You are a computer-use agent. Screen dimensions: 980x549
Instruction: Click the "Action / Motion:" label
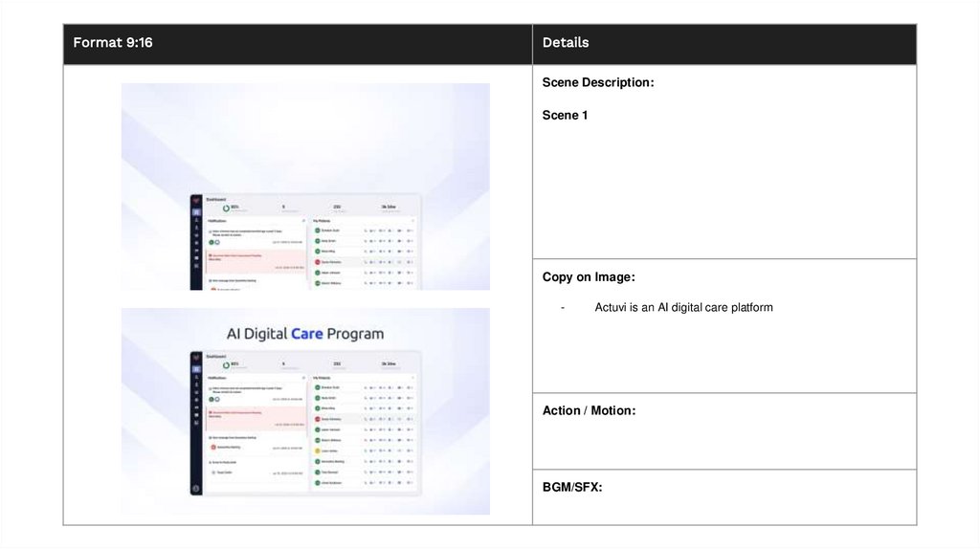coord(589,410)
